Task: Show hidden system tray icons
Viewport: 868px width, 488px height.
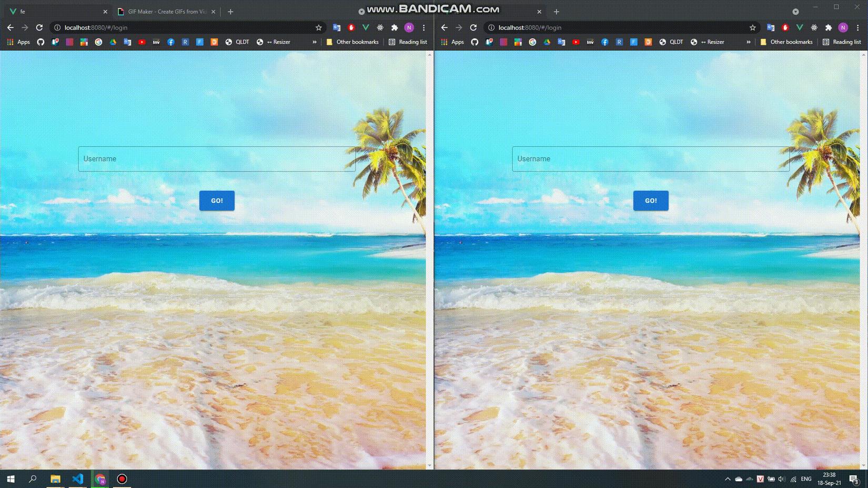Action: pyautogui.click(x=728, y=479)
